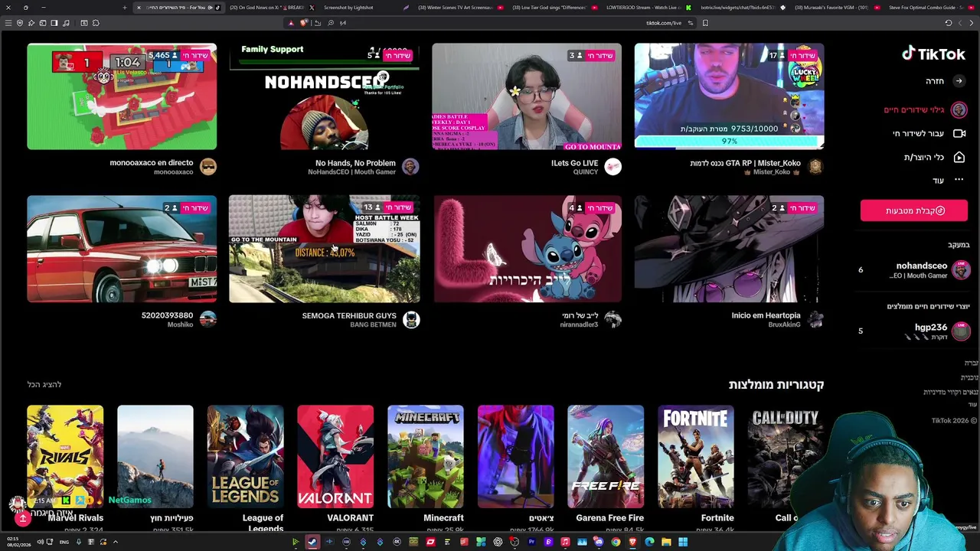The image size is (980, 551).
Task: Click monooaxaco's avatar icon
Action: (207, 167)
